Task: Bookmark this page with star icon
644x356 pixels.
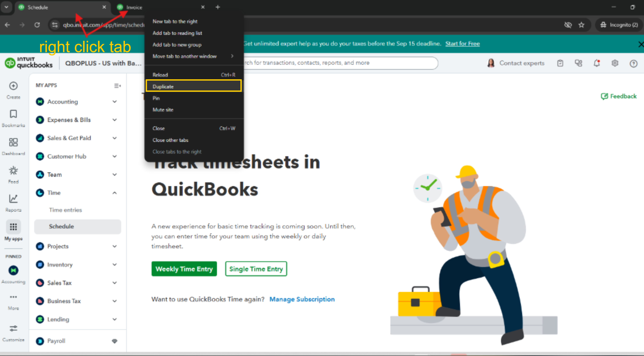Action: coord(582,25)
